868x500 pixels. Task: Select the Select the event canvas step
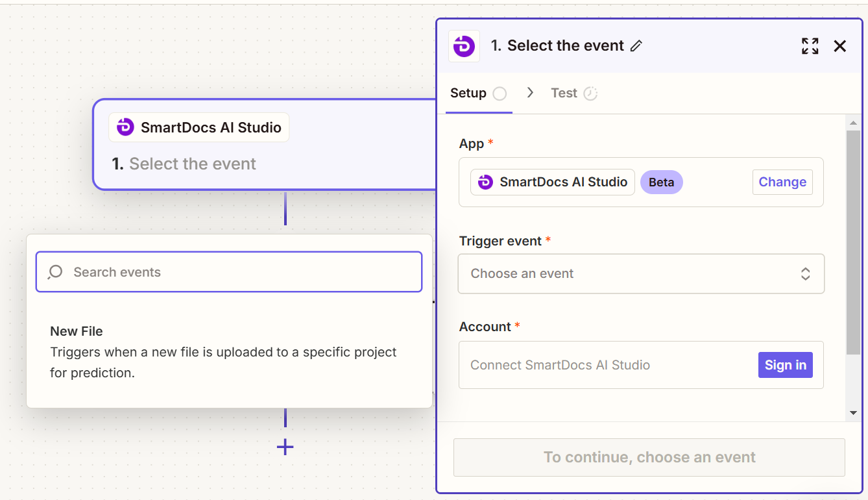click(x=265, y=144)
